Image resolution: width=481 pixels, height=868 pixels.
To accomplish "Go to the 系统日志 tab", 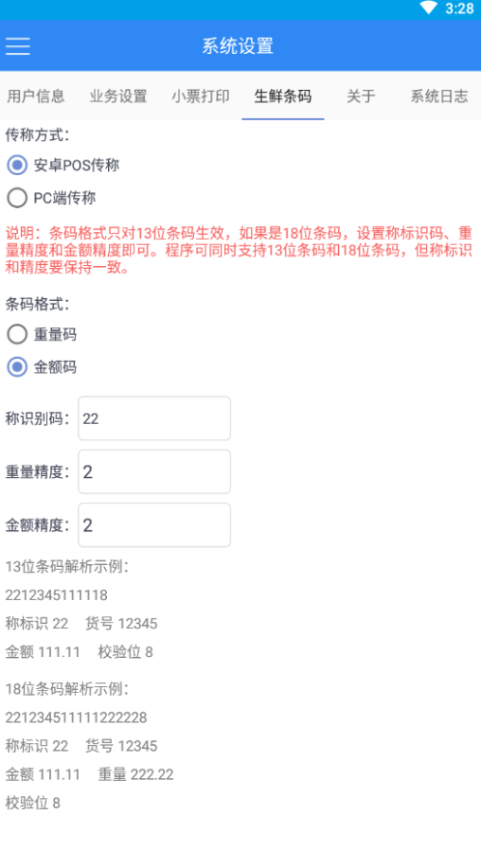I will point(439,97).
